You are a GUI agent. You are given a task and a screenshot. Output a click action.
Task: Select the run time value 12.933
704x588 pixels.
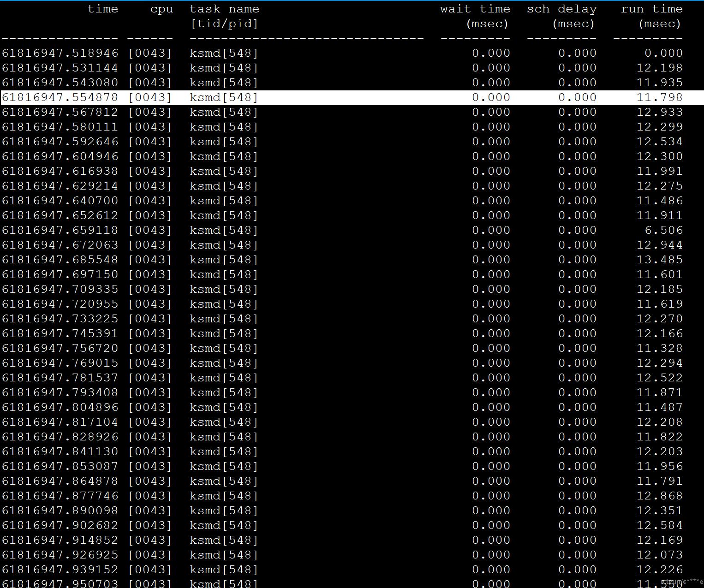(660, 112)
